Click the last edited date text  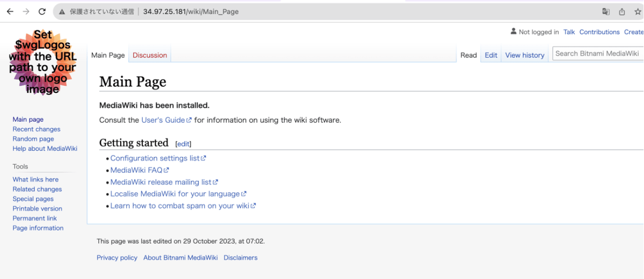(181, 241)
